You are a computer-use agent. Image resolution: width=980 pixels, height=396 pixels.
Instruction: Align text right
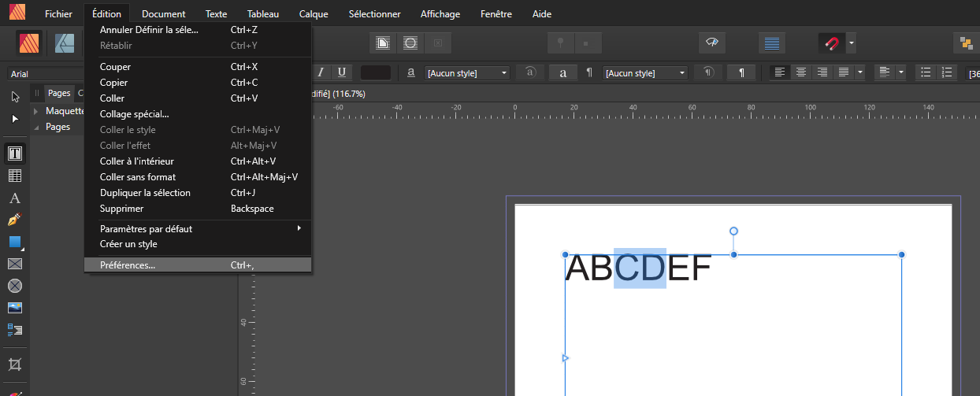pyautogui.click(x=822, y=72)
